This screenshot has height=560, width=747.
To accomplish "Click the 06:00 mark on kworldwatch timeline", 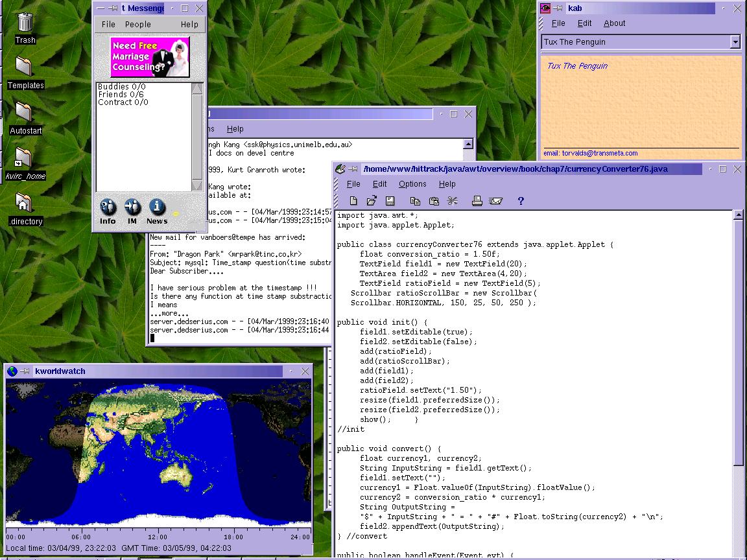I will pos(80,537).
